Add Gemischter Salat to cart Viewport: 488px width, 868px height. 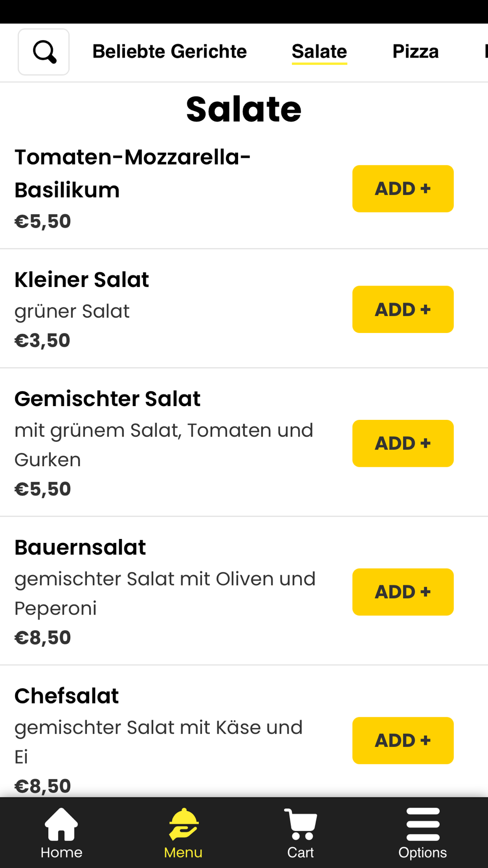tap(403, 443)
